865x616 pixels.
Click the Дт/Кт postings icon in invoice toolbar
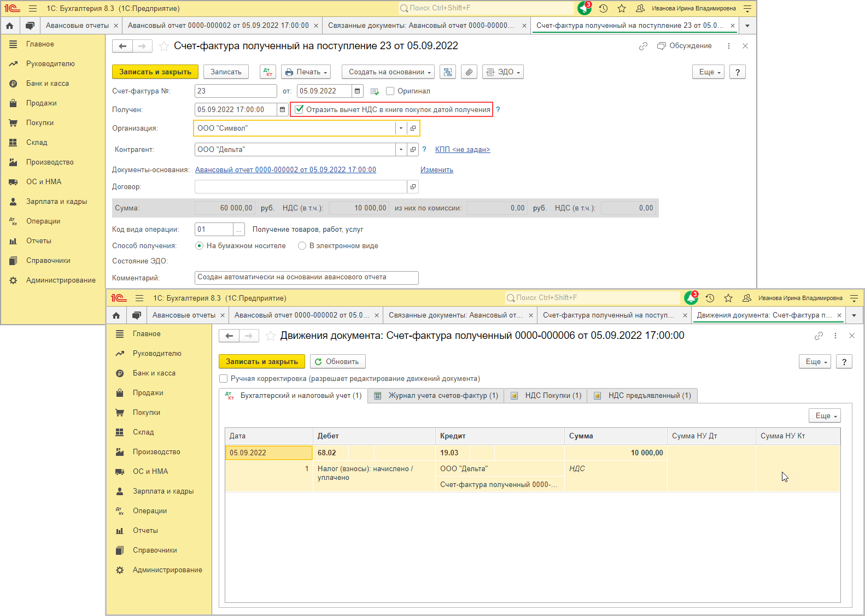268,72
